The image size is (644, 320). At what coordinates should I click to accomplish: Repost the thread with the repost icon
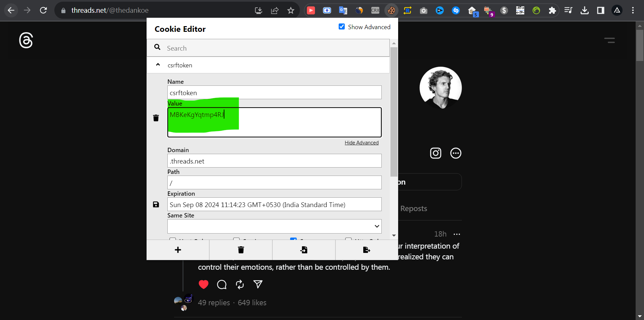pos(240,284)
